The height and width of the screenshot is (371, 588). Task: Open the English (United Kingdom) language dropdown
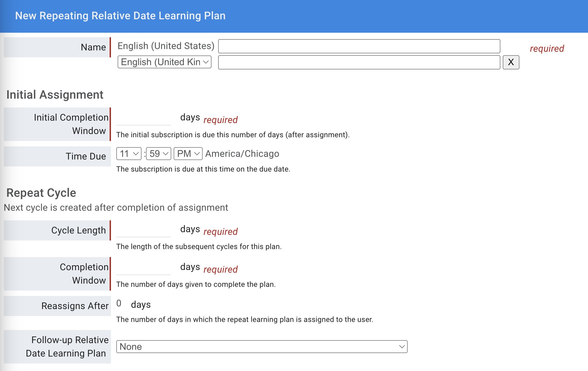point(164,62)
